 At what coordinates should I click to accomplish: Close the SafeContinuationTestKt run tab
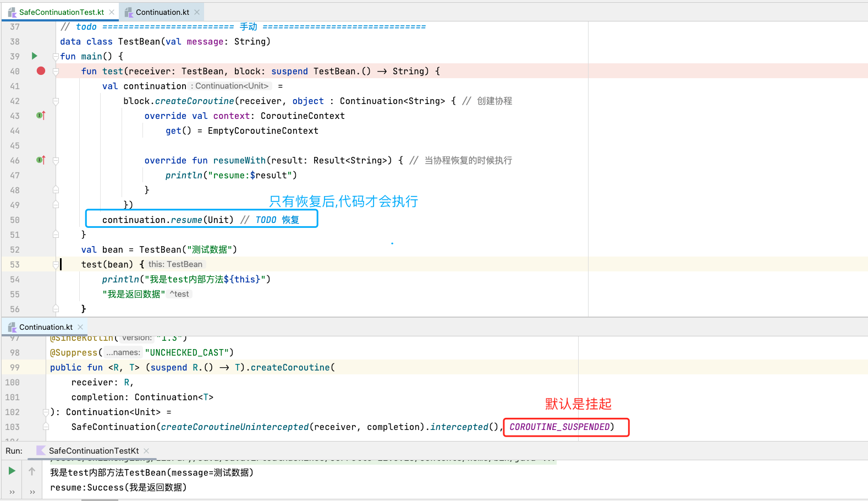(x=146, y=451)
